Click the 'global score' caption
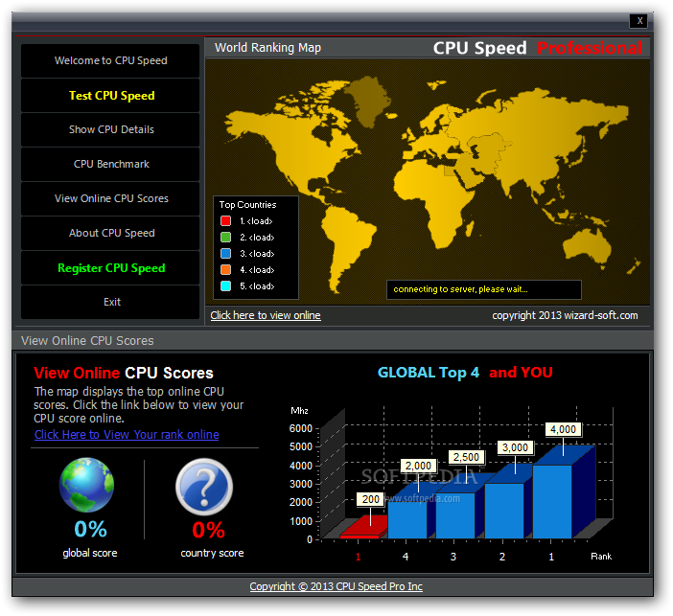 pos(90,553)
